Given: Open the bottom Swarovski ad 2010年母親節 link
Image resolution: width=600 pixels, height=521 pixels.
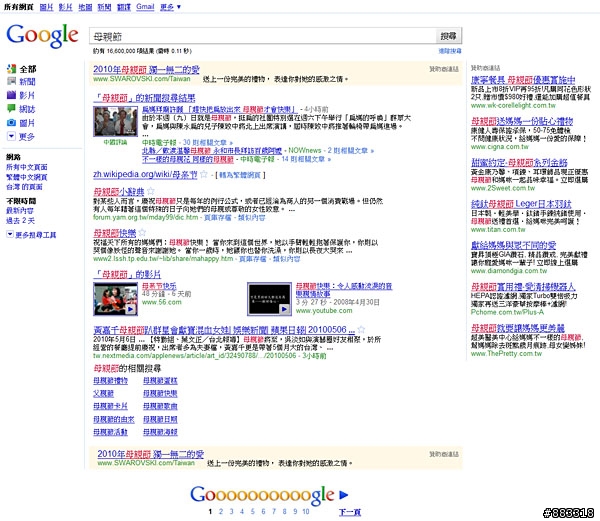Looking at the screenshot, I should point(150,454).
